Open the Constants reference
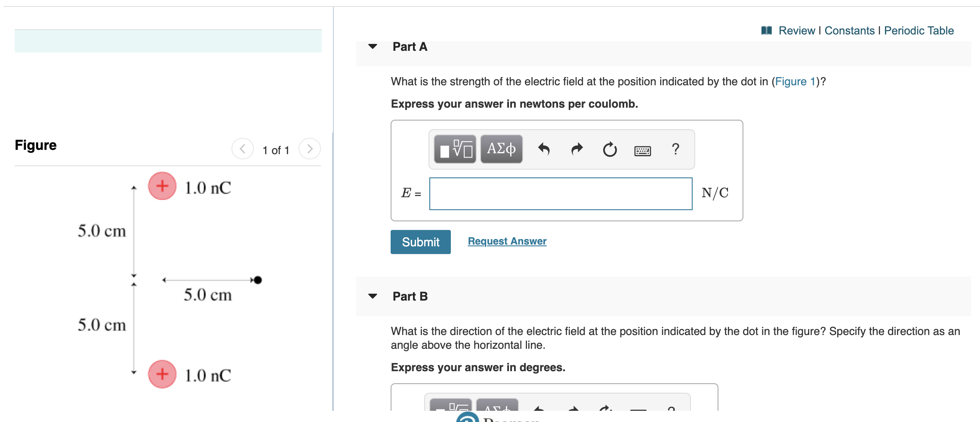The width and height of the screenshot is (980, 422). coord(848,30)
